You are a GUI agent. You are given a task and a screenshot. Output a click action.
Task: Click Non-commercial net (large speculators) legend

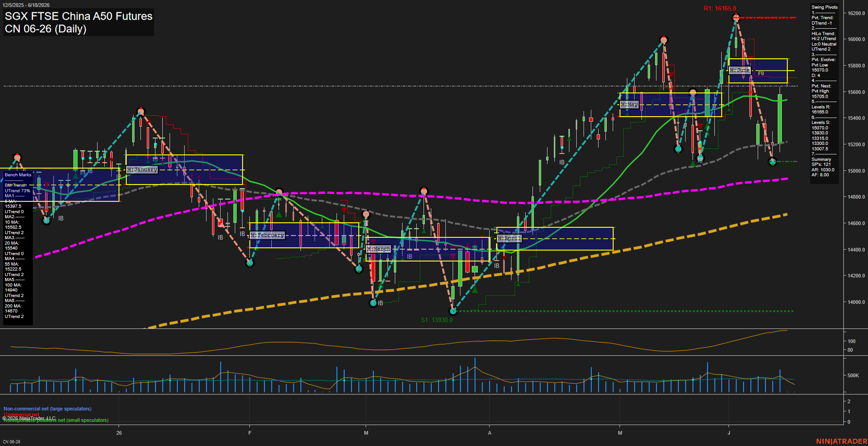coord(47,409)
